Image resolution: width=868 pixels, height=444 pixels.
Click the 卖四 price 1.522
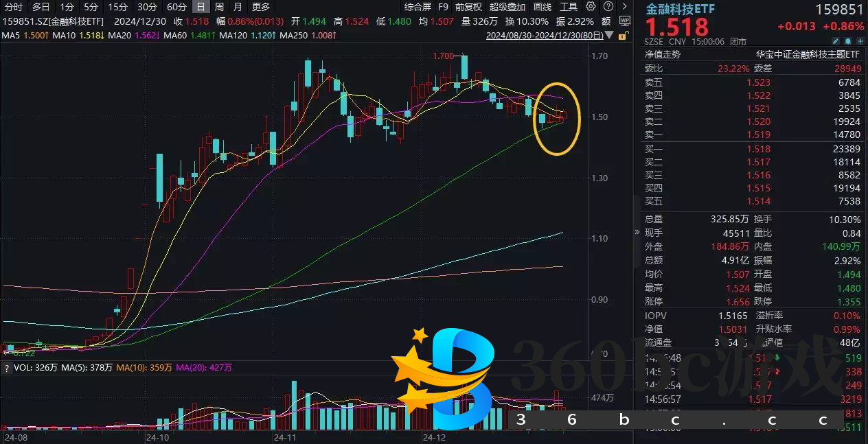click(758, 95)
